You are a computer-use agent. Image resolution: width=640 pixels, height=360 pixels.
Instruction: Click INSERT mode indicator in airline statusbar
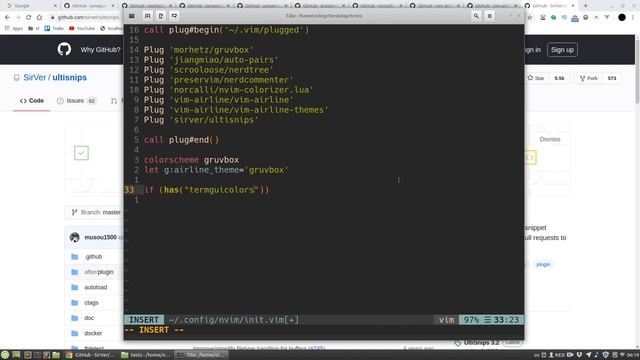click(x=144, y=320)
